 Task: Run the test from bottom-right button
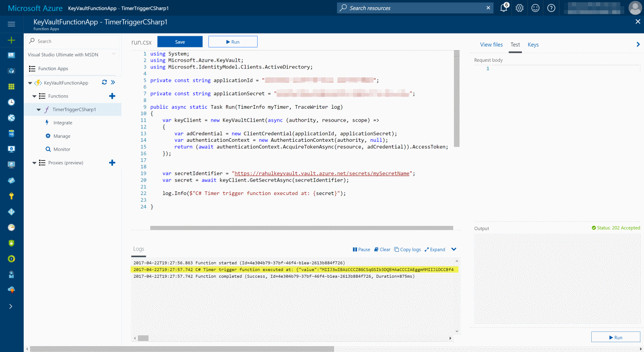click(x=615, y=337)
